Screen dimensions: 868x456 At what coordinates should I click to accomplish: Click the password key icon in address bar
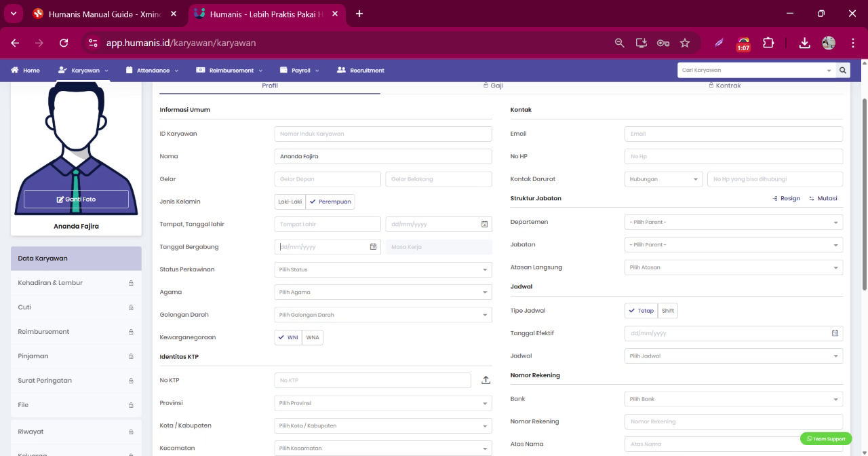click(x=663, y=43)
